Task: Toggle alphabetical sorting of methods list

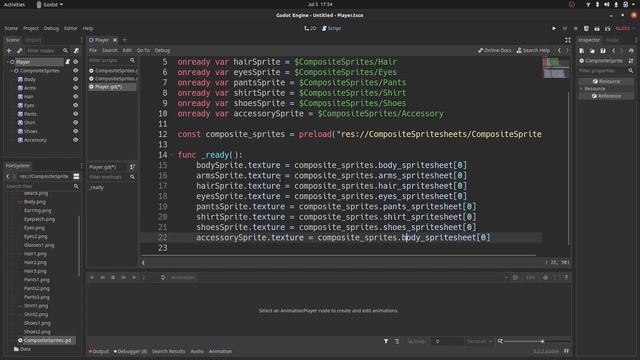Action: point(132,167)
